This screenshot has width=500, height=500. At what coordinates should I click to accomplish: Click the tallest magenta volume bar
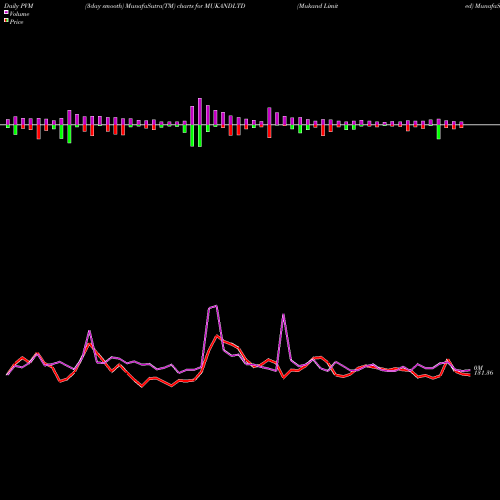click(200, 112)
